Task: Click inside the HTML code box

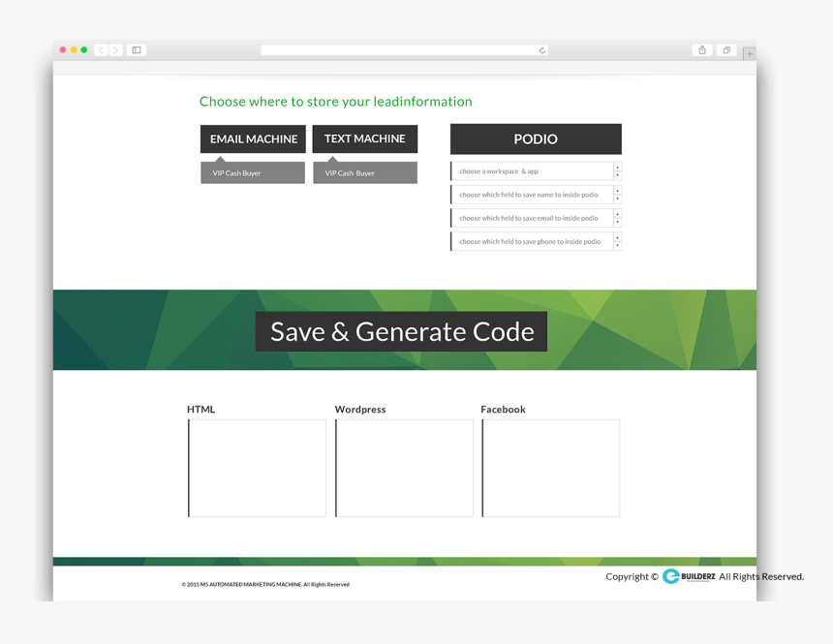Action: 257,468
